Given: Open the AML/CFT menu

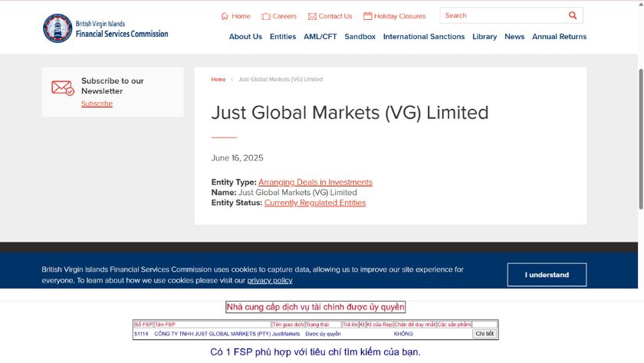Looking at the screenshot, I should (320, 37).
